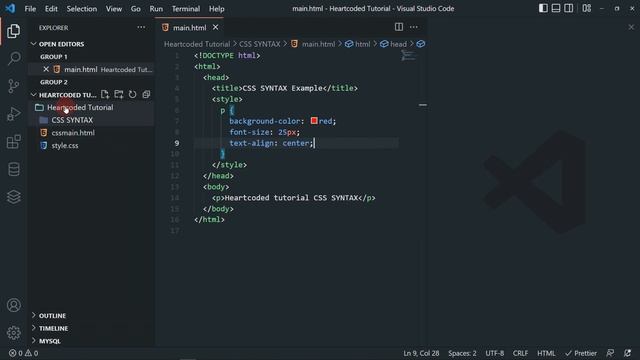Click the warnings count in status bar
Image resolution: width=640 pixels, height=360 pixels.
coord(31,353)
